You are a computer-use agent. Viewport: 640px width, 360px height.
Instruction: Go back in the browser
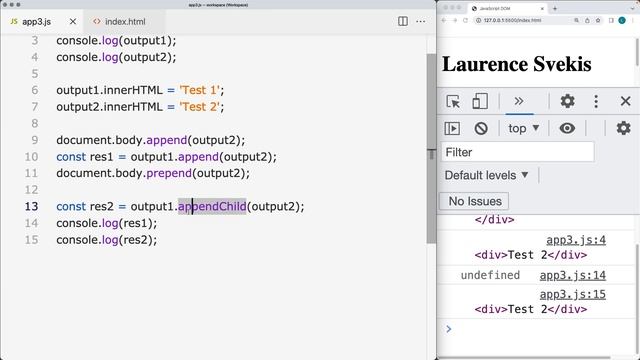coord(444,20)
